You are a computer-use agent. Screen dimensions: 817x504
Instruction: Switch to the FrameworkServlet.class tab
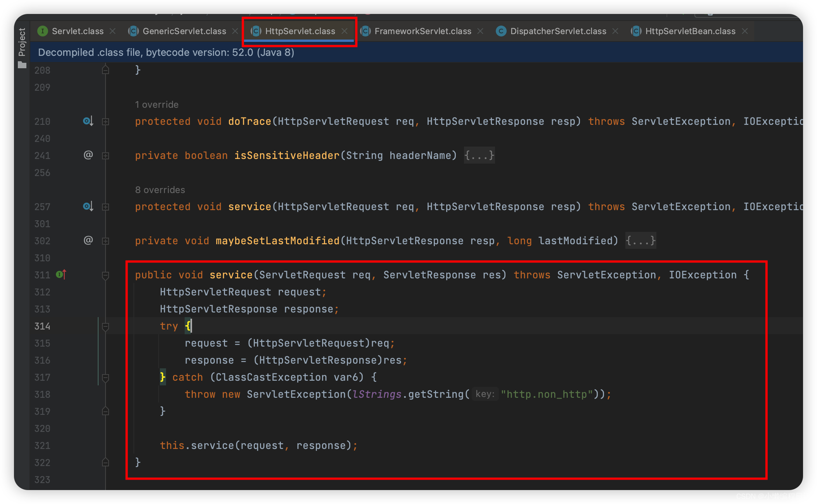[422, 31]
